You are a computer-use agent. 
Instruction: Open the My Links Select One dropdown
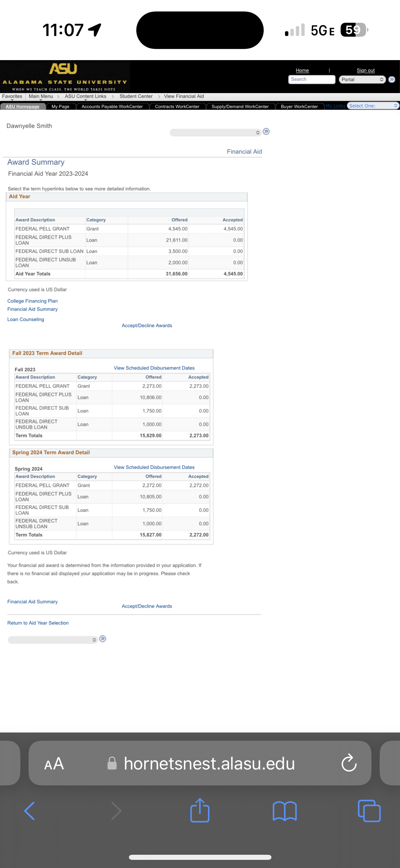pyautogui.click(x=373, y=106)
